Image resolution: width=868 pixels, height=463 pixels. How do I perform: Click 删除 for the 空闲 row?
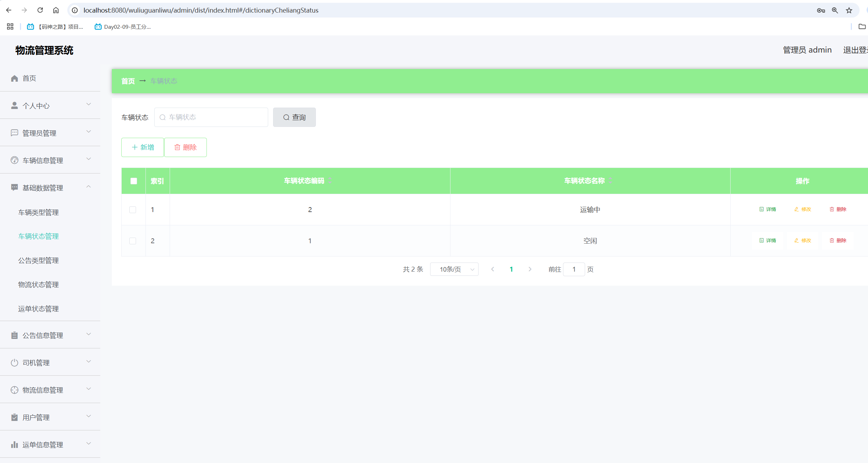click(x=838, y=240)
